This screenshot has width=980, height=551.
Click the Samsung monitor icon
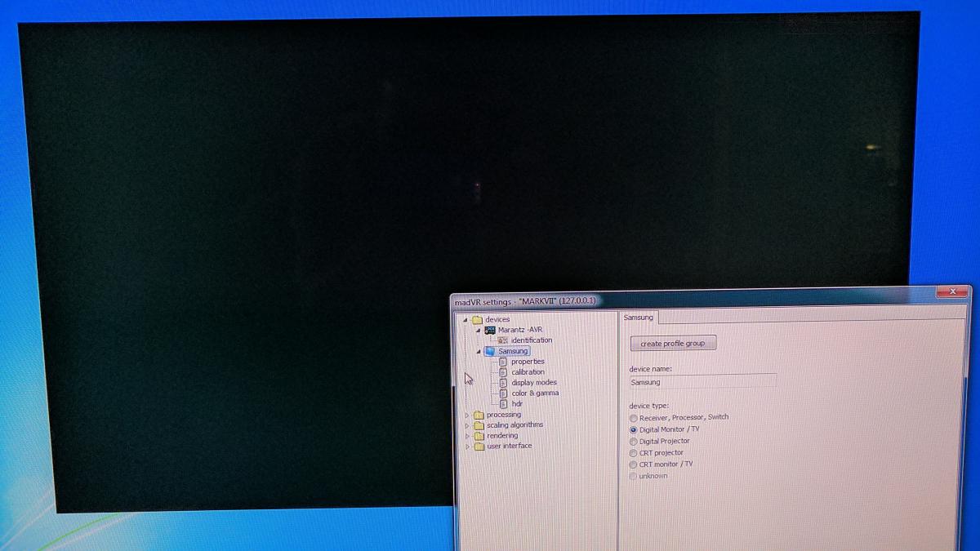pyautogui.click(x=490, y=351)
